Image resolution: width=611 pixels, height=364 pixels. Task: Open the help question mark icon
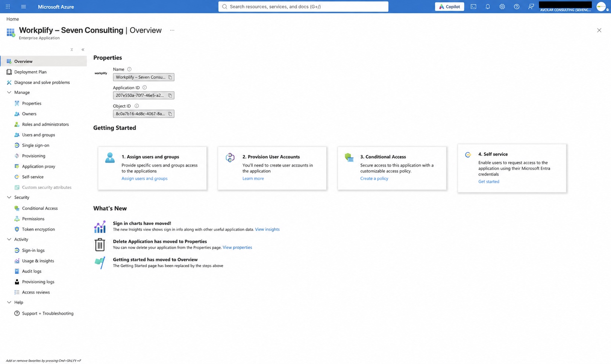[517, 7]
